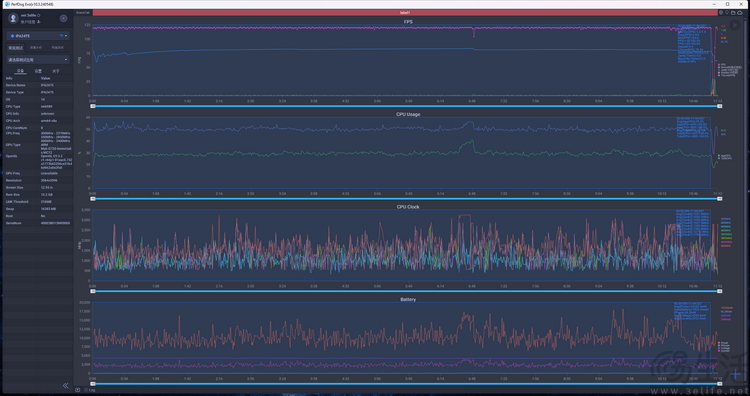Click the globe icon in top-right toolbar
Image resolution: width=750 pixels, height=396 pixels.
pyautogui.click(x=721, y=13)
